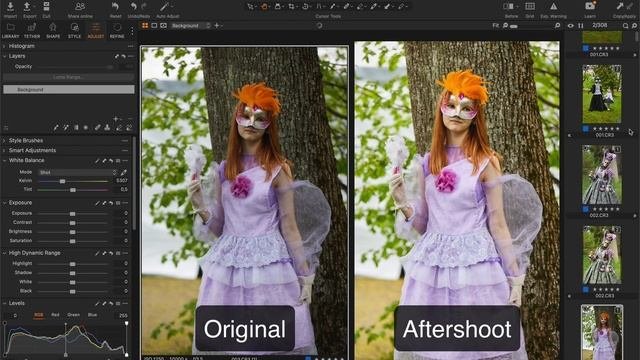Expand the Histogram panel
The height and width of the screenshot is (360, 640).
[4, 46]
